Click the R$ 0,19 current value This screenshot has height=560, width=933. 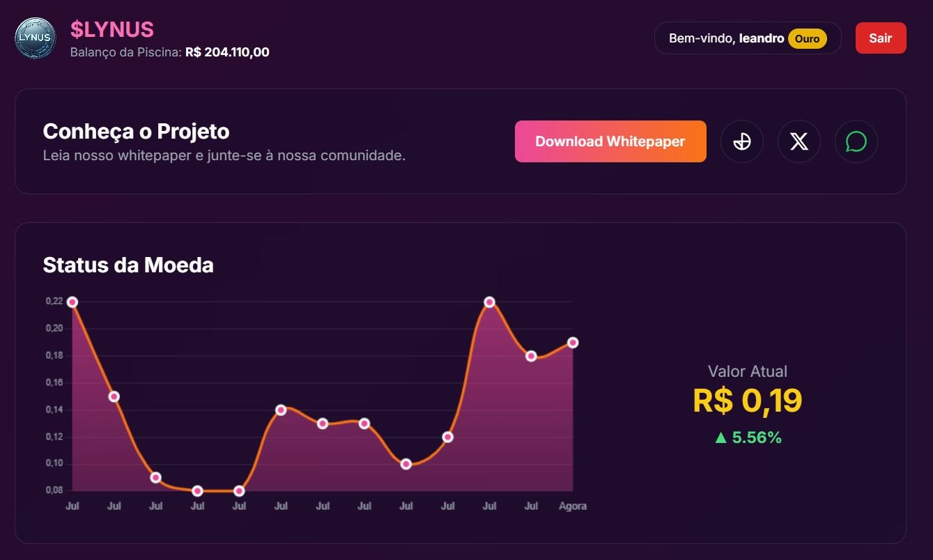point(748,400)
